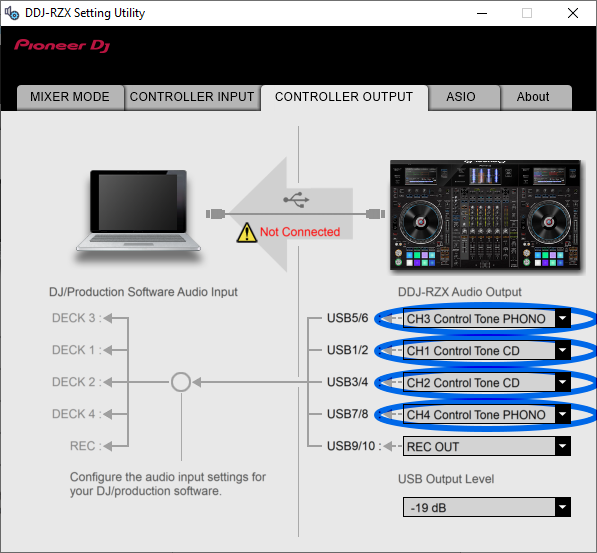Click the USB1/2 label
The height and width of the screenshot is (553, 597).
coord(348,350)
